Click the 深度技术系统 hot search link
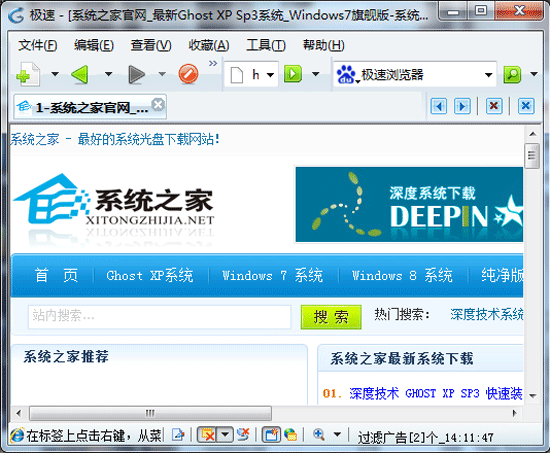The width and height of the screenshot is (550, 453). point(487,314)
